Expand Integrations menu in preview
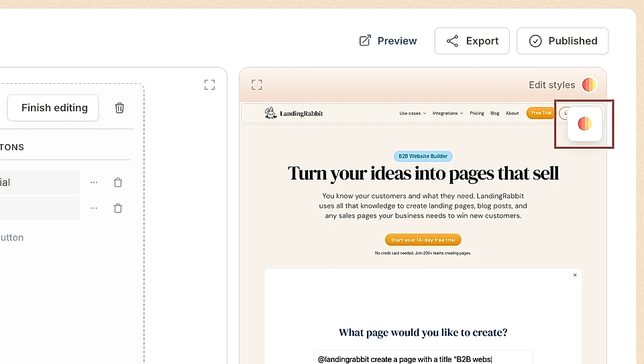Screen dimensions: 644x364 447,113
